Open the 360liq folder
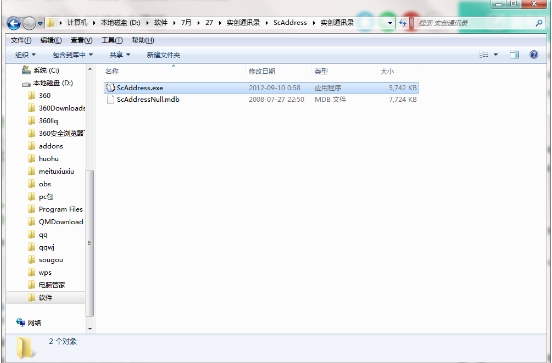 tap(48, 121)
